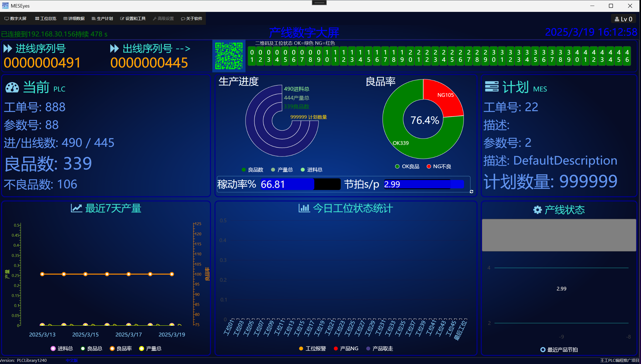Click the Version: PLCLibrary1240 status text
The height and width of the screenshot is (364, 641).
pos(23,360)
